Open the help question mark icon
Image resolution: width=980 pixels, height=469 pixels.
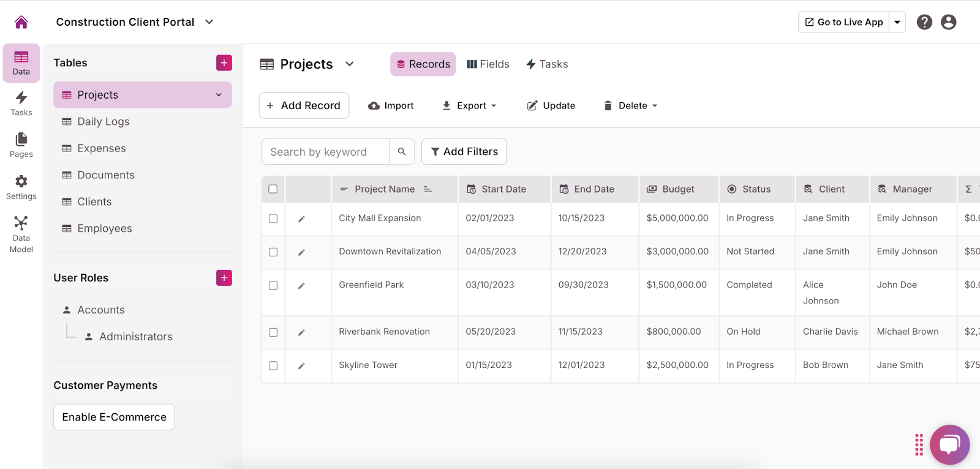pyautogui.click(x=924, y=22)
